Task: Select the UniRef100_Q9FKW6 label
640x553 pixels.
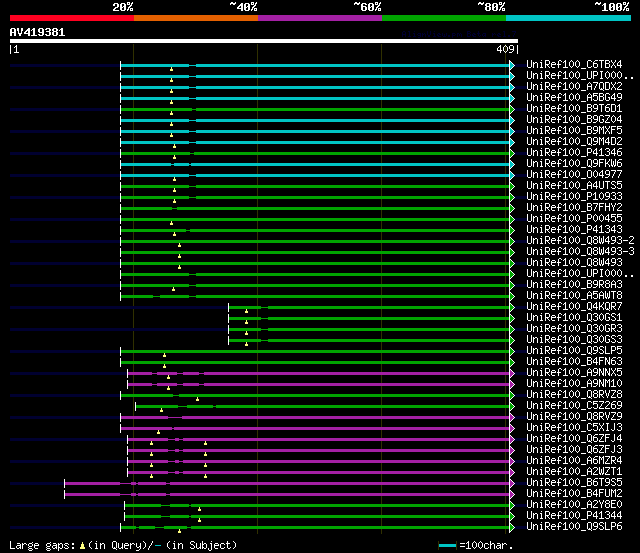Action: pos(574,164)
